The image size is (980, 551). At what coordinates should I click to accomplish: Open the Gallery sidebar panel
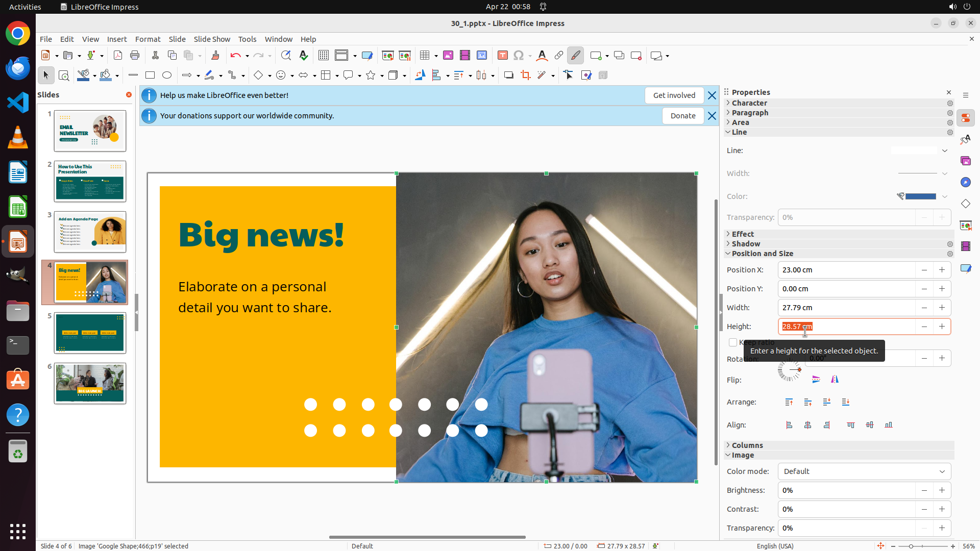(x=965, y=161)
